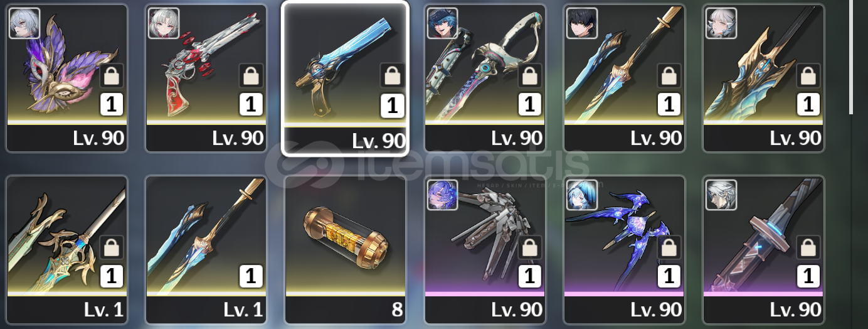This screenshot has width=868, height=329.
Task: Toggle lock on the butterfly mask weapon
Action: 112,76
